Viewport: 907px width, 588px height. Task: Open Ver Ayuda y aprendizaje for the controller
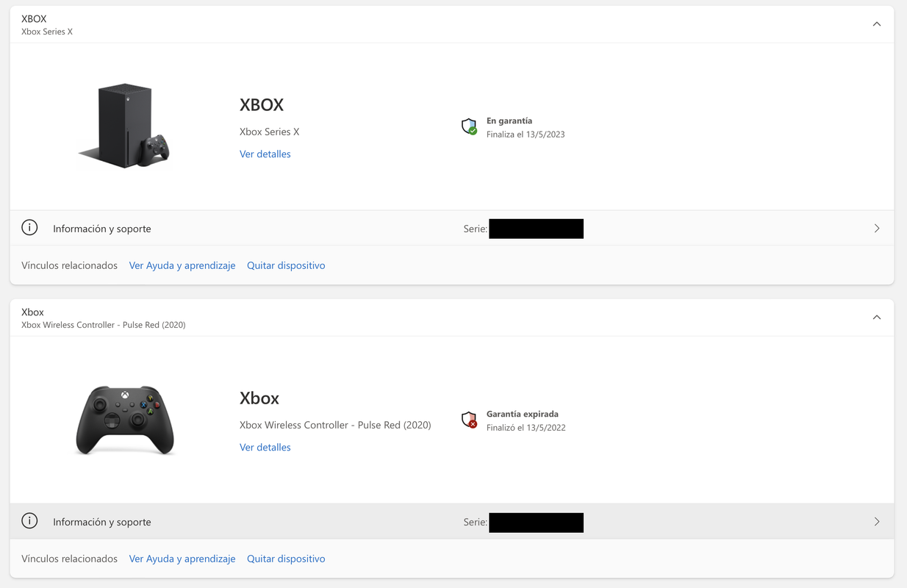coord(182,559)
